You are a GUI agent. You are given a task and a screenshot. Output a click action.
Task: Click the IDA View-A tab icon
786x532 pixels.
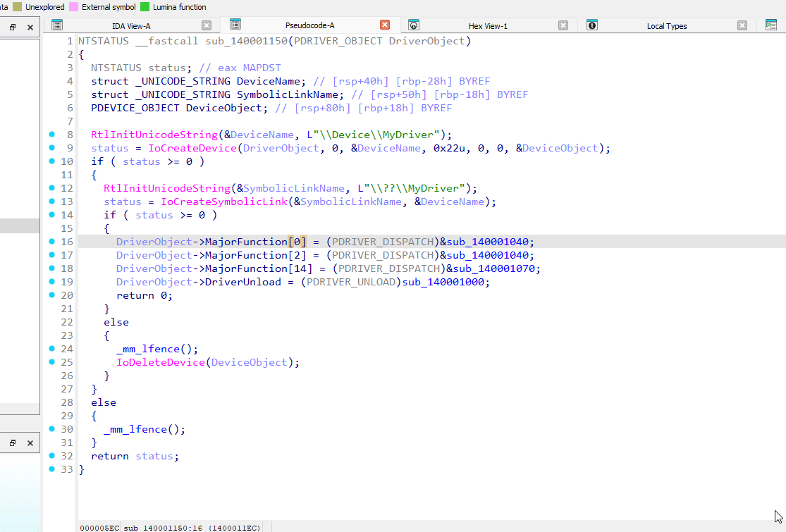click(57, 25)
